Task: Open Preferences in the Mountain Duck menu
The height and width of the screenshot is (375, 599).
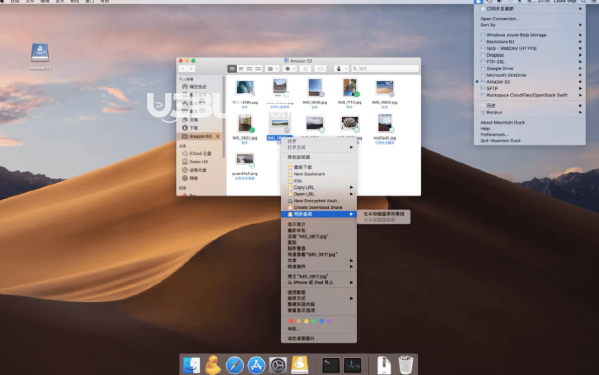Action: pos(529,135)
